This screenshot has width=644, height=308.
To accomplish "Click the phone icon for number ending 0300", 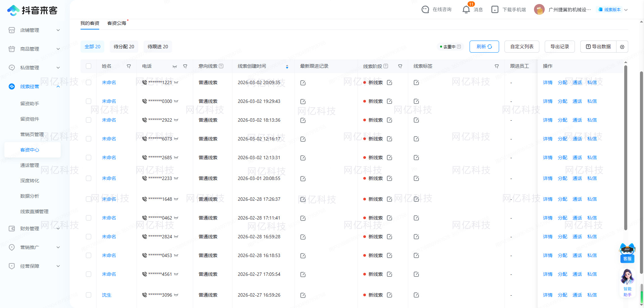I will 144,101.
